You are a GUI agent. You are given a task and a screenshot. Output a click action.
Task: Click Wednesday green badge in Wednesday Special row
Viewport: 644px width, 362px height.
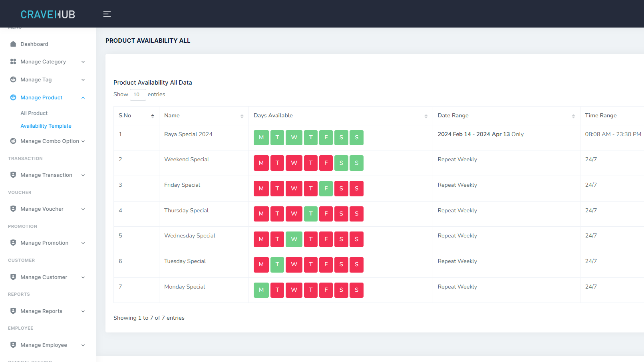294,239
